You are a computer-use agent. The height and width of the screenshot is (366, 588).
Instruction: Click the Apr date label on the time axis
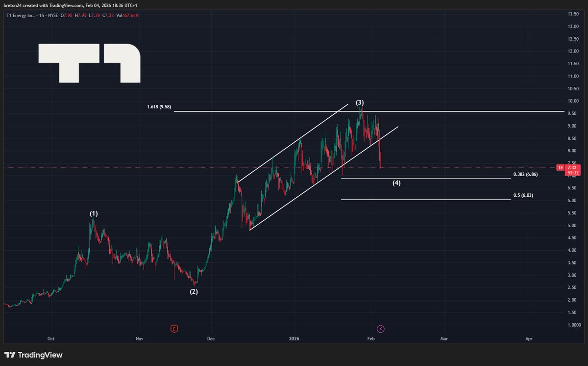point(529,339)
